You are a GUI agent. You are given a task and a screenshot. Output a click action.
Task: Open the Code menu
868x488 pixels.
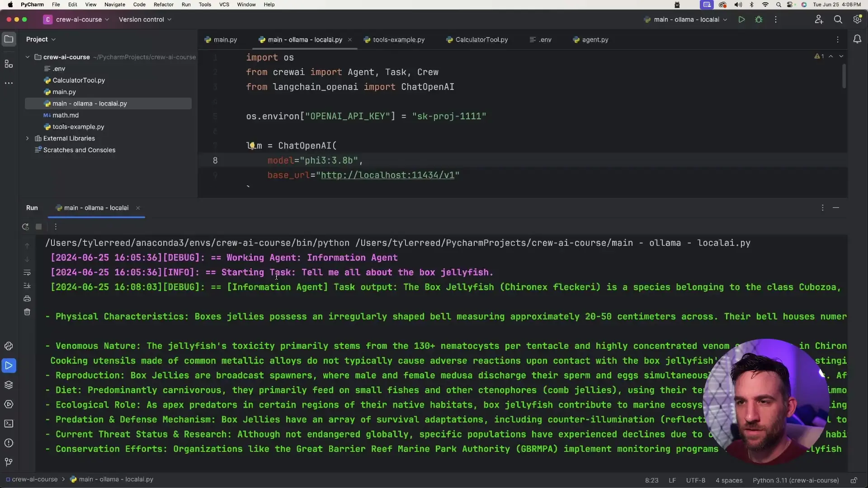tap(139, 5)
